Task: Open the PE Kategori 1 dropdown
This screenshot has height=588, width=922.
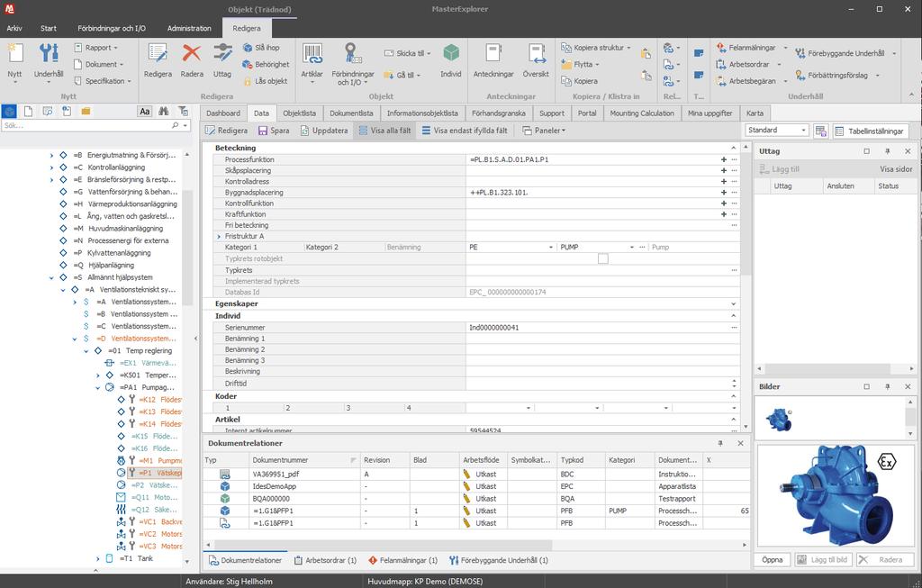Action: 551,248
